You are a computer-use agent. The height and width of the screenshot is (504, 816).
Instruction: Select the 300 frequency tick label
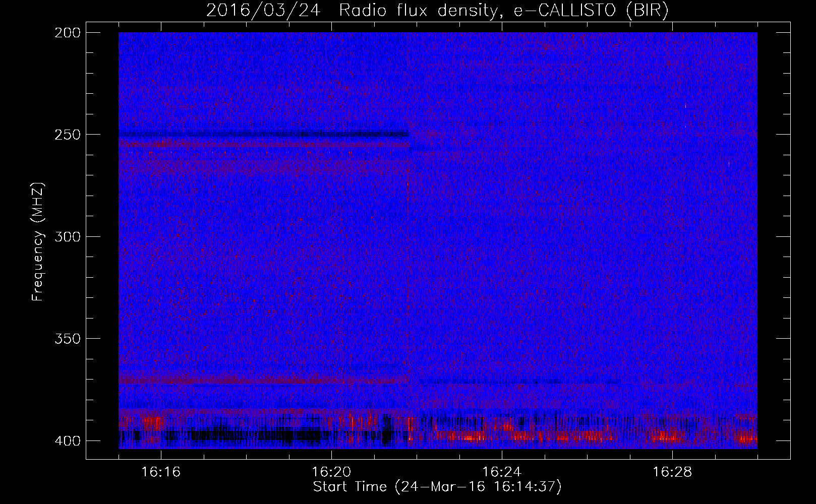68,236
